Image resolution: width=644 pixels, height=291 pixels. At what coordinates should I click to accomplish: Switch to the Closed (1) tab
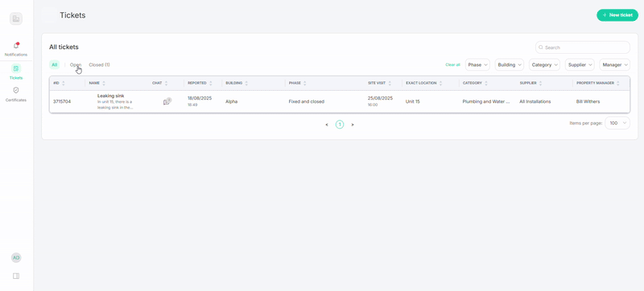pos(99,65)
